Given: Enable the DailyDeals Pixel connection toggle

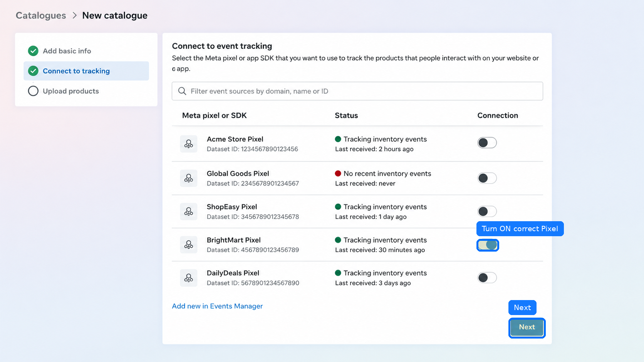Looking at the screenshot, I should click(487, 278).
